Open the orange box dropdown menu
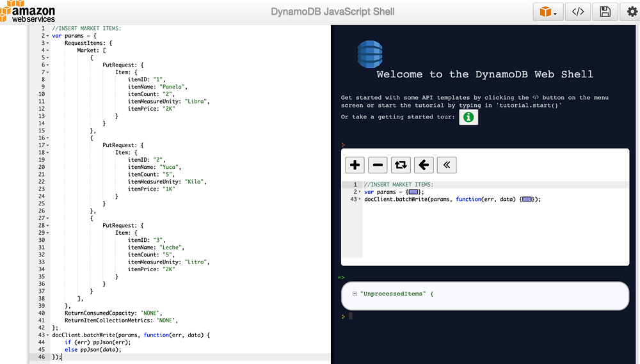This screenshot has width=640, height=364. coord(548,12)
